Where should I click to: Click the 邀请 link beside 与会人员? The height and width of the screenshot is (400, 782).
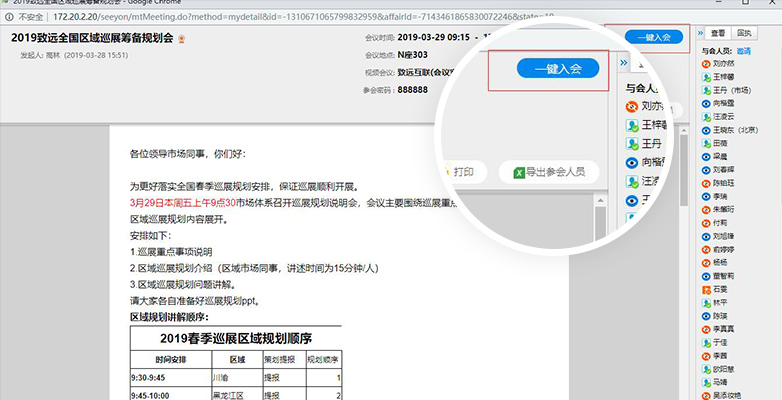click(x=743, y=49)
